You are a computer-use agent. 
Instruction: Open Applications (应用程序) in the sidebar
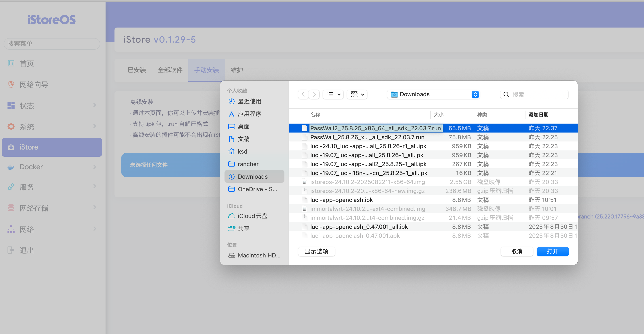point(249,114)
